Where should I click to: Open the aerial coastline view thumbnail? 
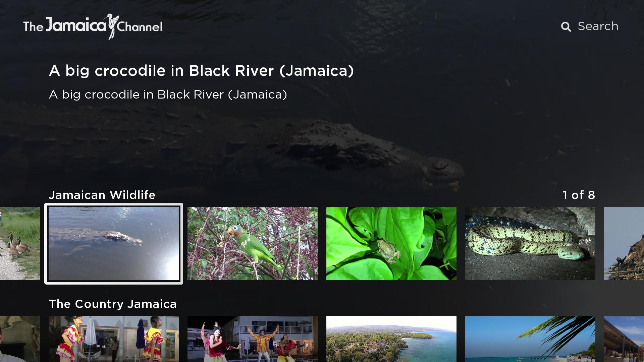point(391,339)
